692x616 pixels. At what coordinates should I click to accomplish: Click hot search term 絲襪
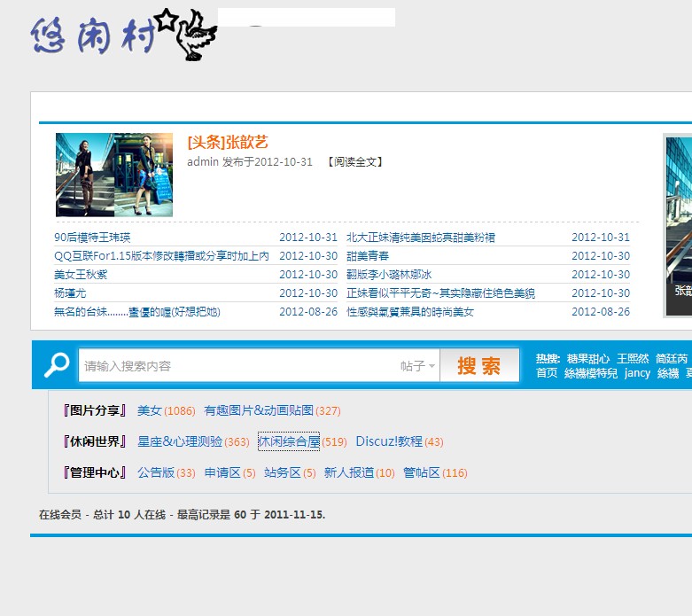tap(668, 372)
